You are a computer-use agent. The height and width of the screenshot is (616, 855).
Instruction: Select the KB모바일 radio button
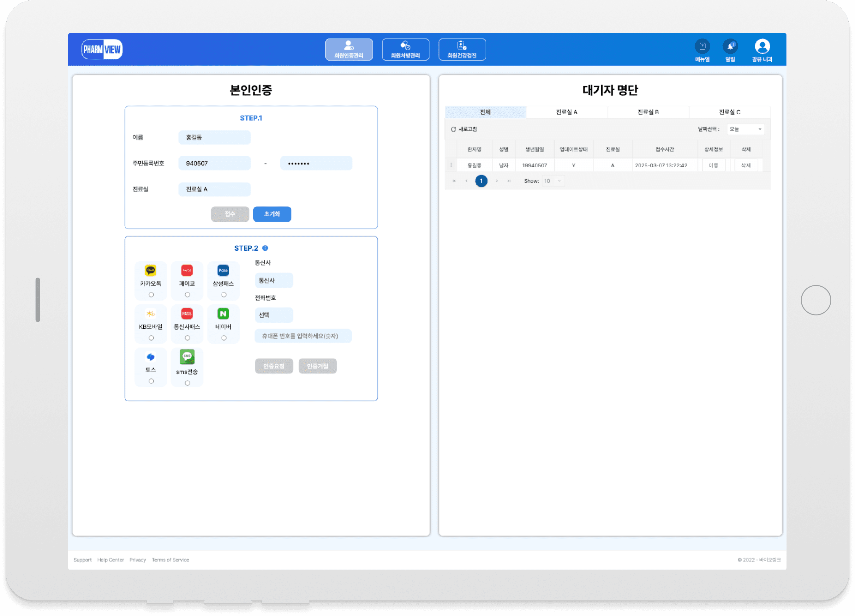(x=151, y=338)
